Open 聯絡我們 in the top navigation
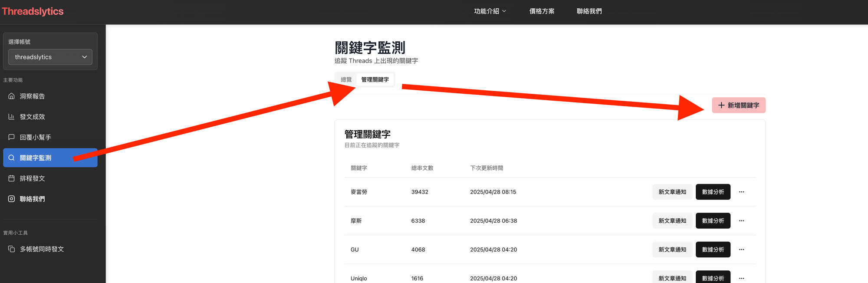Image resolution: width=868 pixels, height=283 pixels. (x=589, y=11)
